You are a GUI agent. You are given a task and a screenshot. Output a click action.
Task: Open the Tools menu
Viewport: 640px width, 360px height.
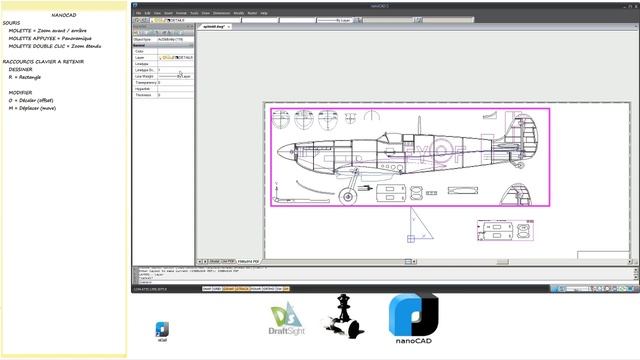194,13
